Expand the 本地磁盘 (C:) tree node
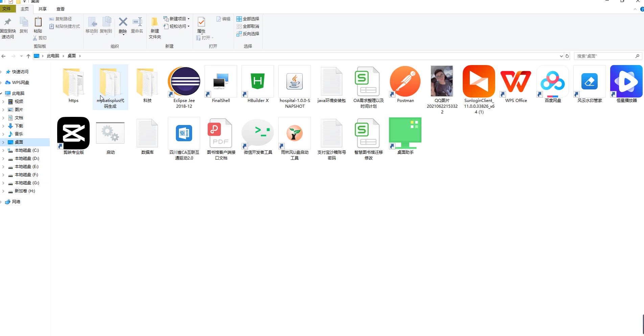The height and width of the screenshot is (336, 644). coord(3,150)
